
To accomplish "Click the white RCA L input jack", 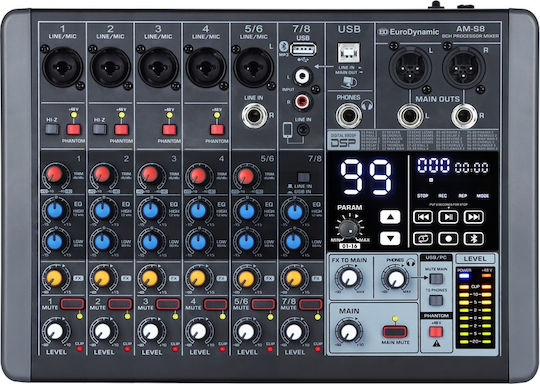I will point(302,76).
